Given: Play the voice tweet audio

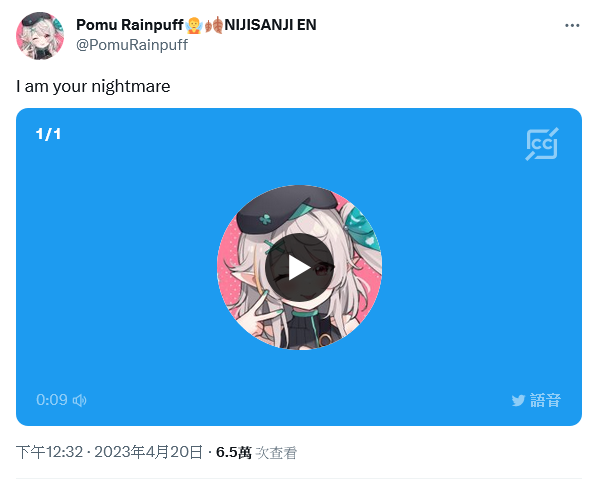Looking at the screenshot, I should pyautogui.click(x=299, y=268).
